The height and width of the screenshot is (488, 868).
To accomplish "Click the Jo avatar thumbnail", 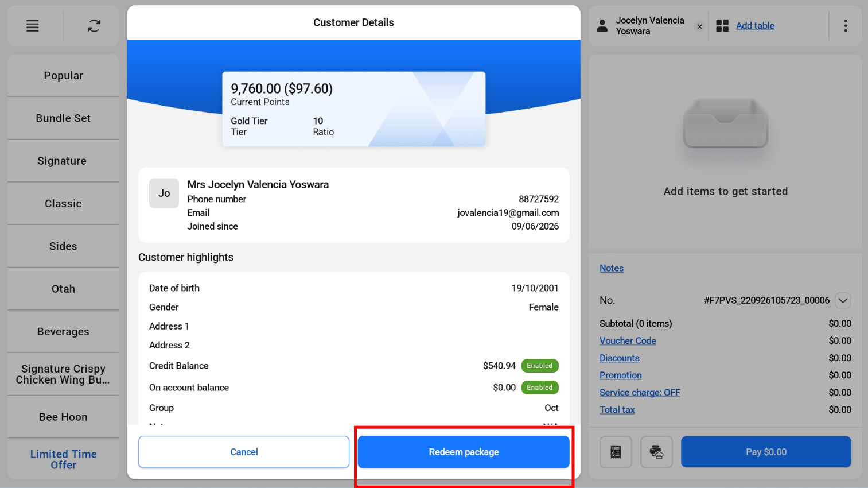I will tap(164, 193).
